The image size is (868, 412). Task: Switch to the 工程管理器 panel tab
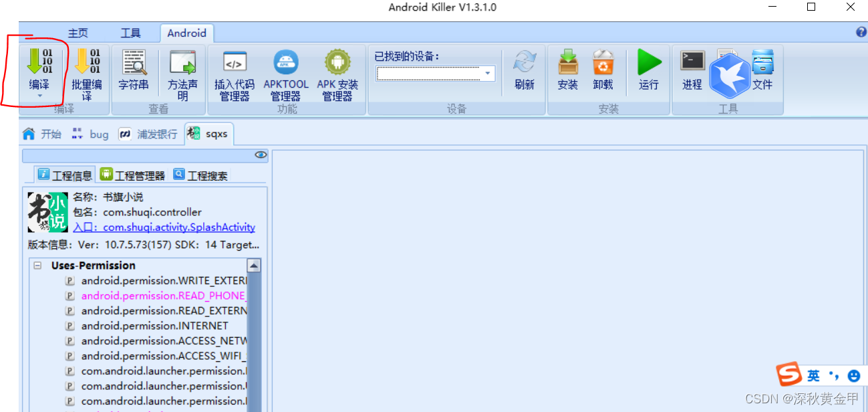(132, 175)
